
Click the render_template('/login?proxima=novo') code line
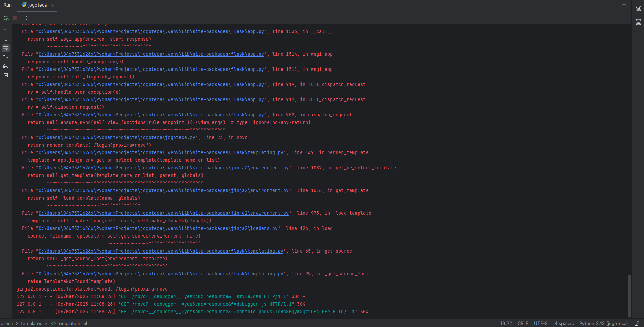coord(89,145)
